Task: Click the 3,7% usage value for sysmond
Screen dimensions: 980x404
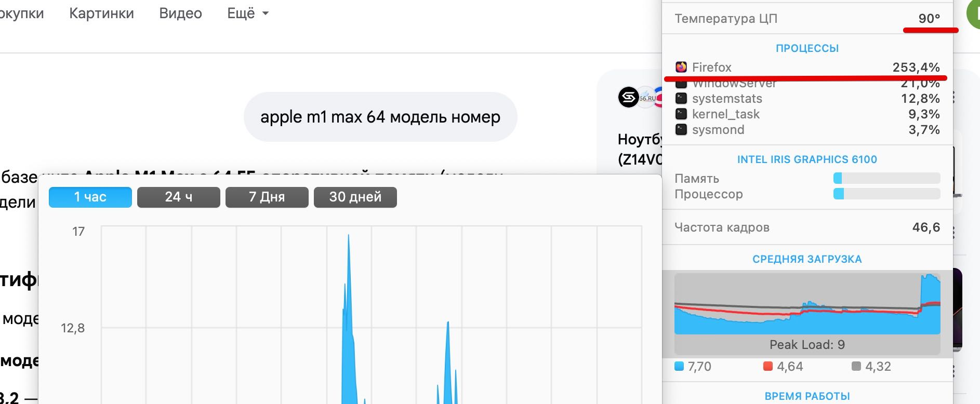Action: point(924,130)
